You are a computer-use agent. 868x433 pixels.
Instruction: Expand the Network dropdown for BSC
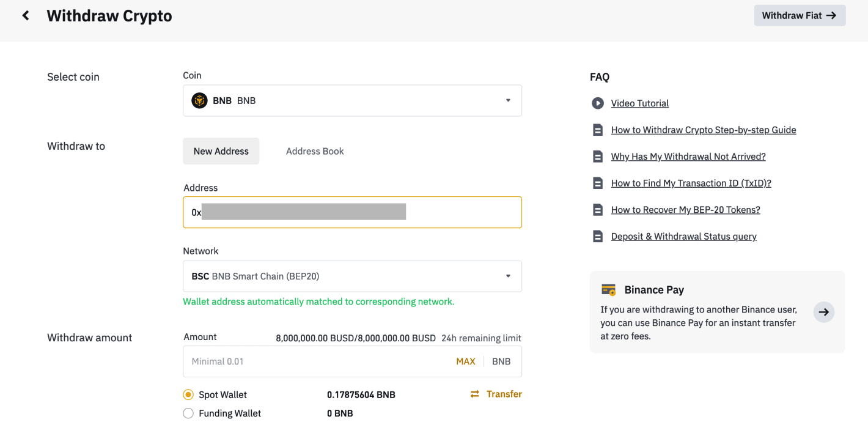click(352, 276)
